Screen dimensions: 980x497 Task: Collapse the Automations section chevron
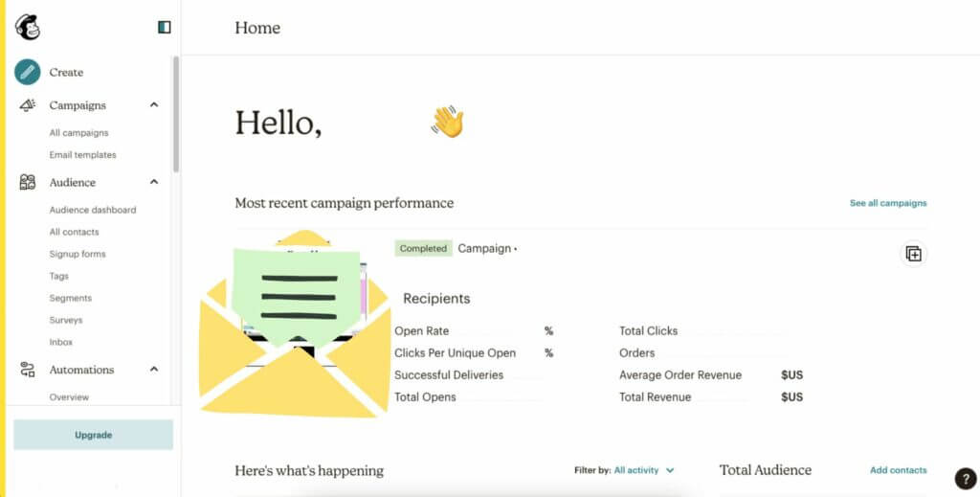coord(154,370)
